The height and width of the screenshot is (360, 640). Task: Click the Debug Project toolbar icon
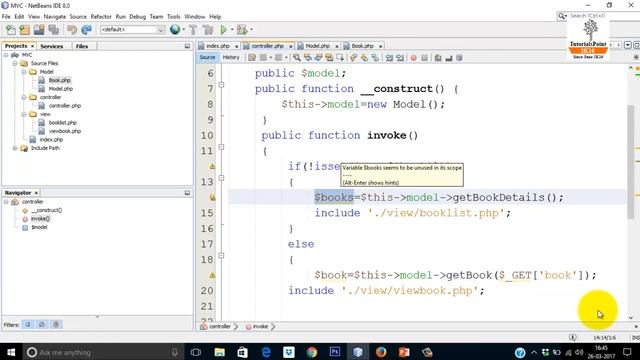point(242,30)
